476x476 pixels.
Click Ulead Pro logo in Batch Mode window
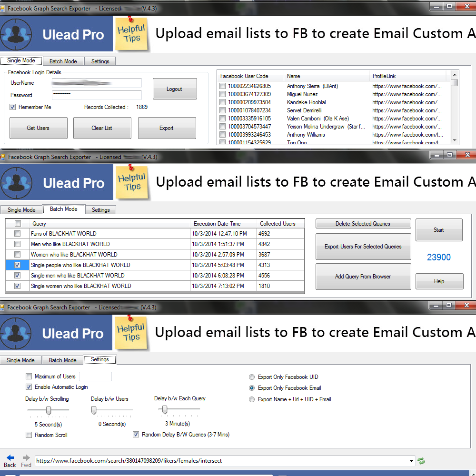tap(57, 183)
